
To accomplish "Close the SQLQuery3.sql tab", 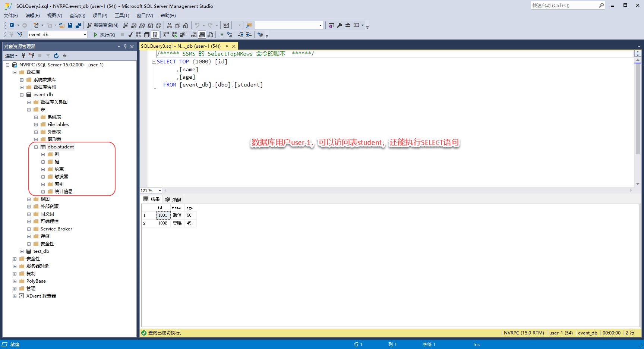I will point(234,46).
